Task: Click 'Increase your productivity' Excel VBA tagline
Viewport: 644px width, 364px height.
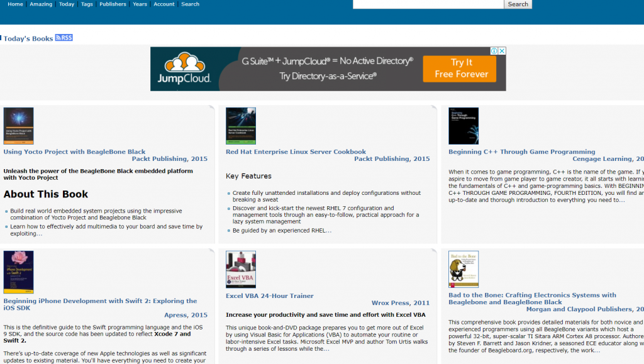Action: click(x=326, y=315)
